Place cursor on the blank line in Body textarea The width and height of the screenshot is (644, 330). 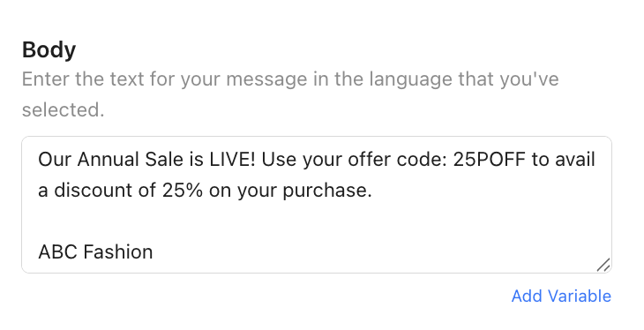tap(316, 221)
